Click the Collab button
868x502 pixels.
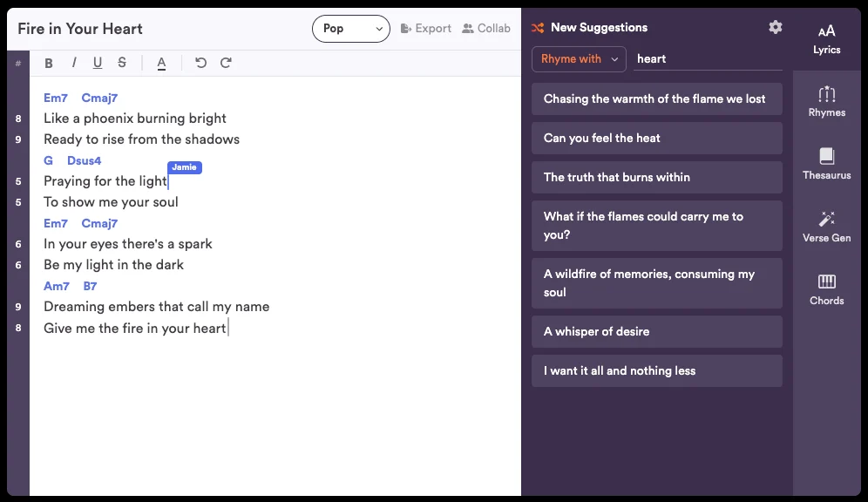click(486, 28)
